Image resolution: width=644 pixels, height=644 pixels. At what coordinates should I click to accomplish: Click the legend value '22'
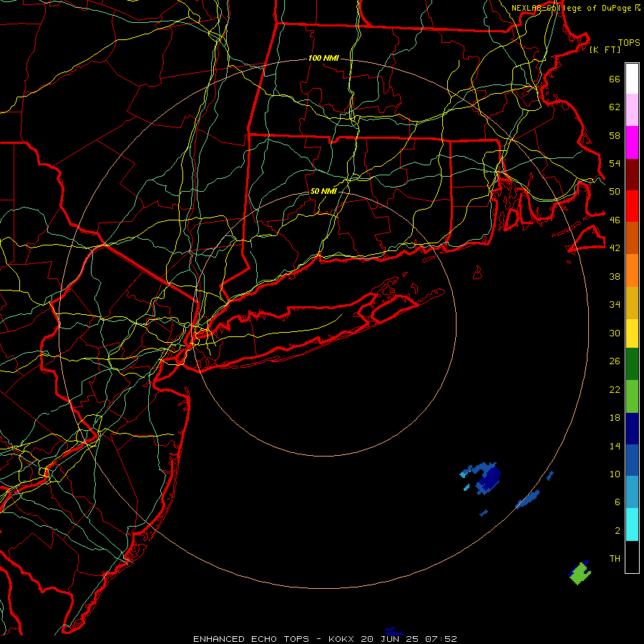tap(615, 389)
